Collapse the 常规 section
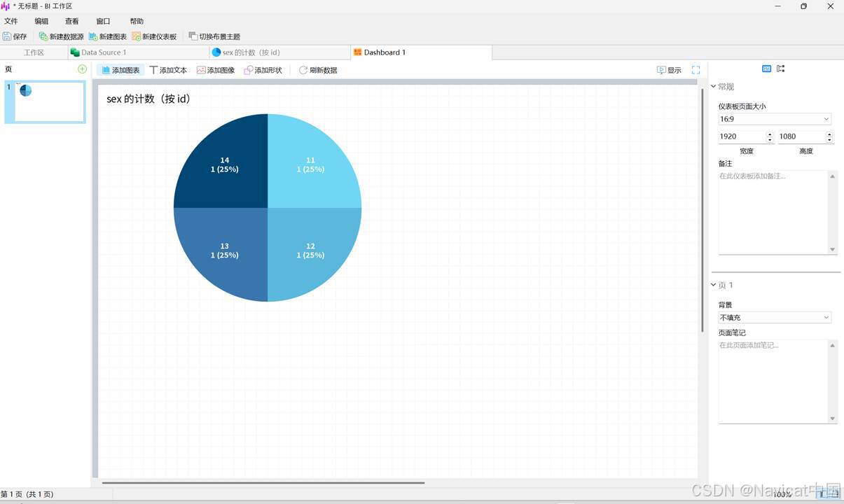This screenshot has width=844, height=504. (x=714, y=87)
